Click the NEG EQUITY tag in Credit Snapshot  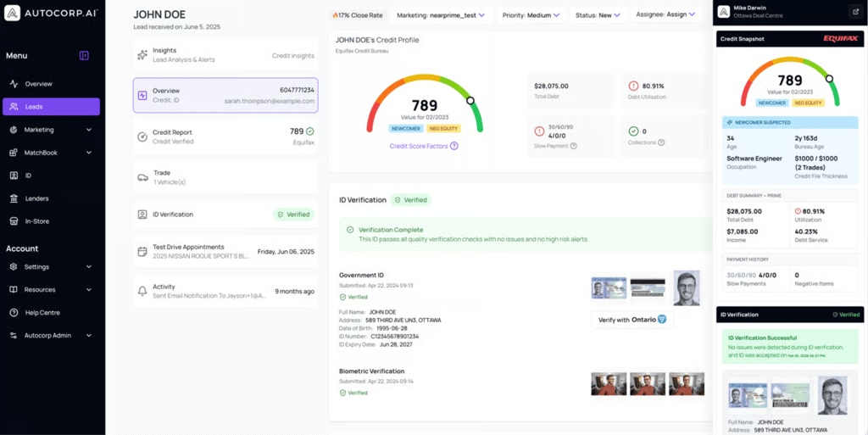pyautogui.click(x=809, y=103)
